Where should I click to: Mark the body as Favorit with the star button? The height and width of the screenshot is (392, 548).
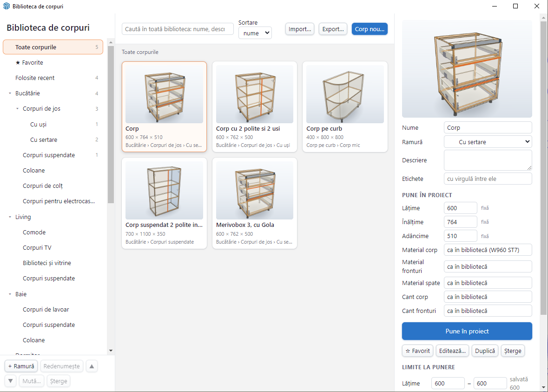[418, 351]
